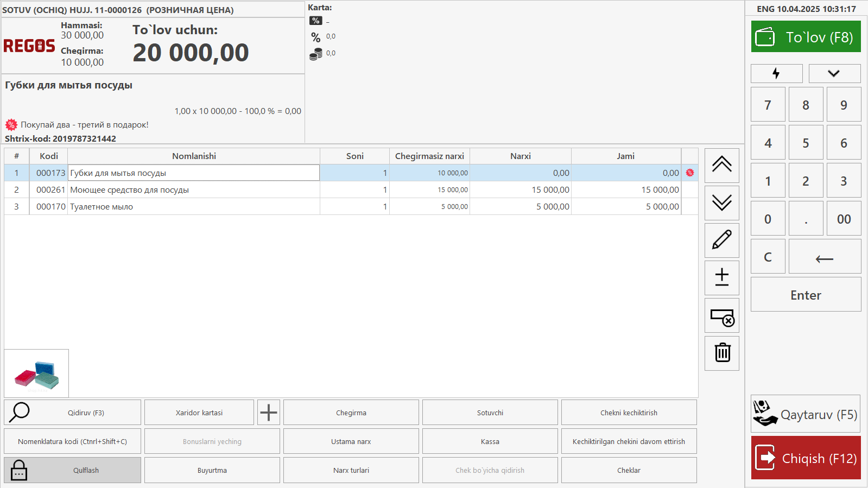Click the plus button beside Xaridor kartasi
Screen dimensions: 868x488
click(268, 413)
